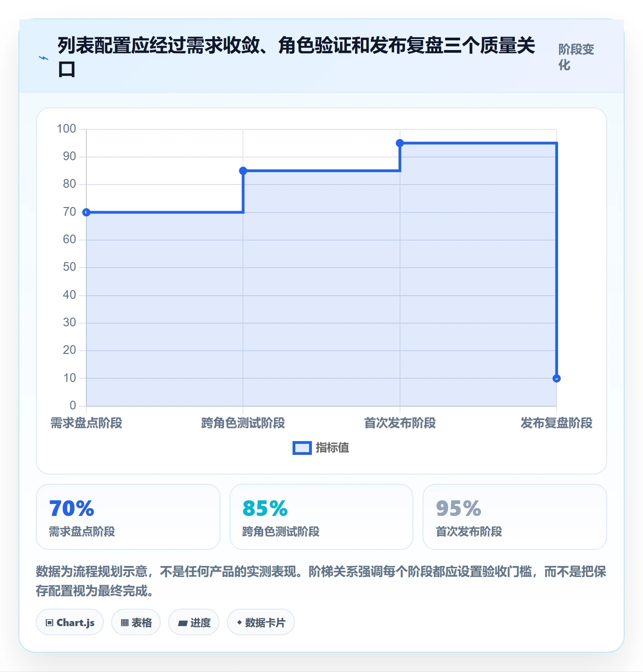Click the lightning bolt icon beside the title
This screenshot has height=672, width=643.
click(44, 58)
